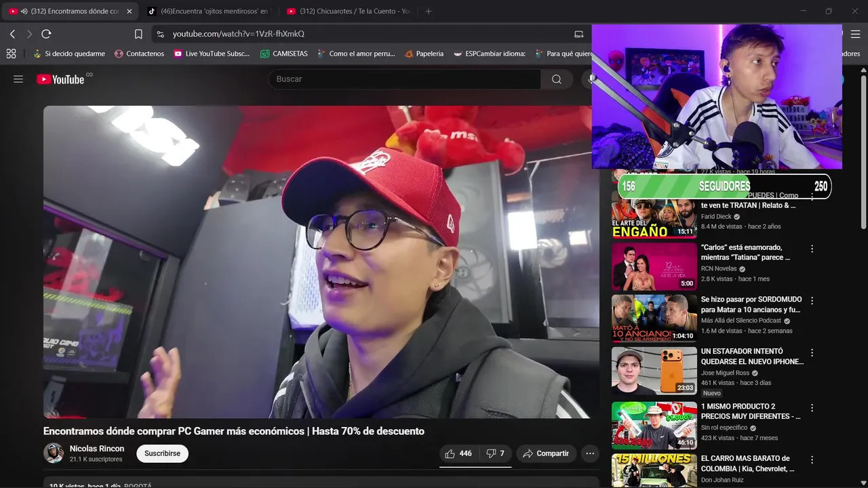Open the EL CARRO MAS BARATO DE COLOMBIA title

click(747, 464)
